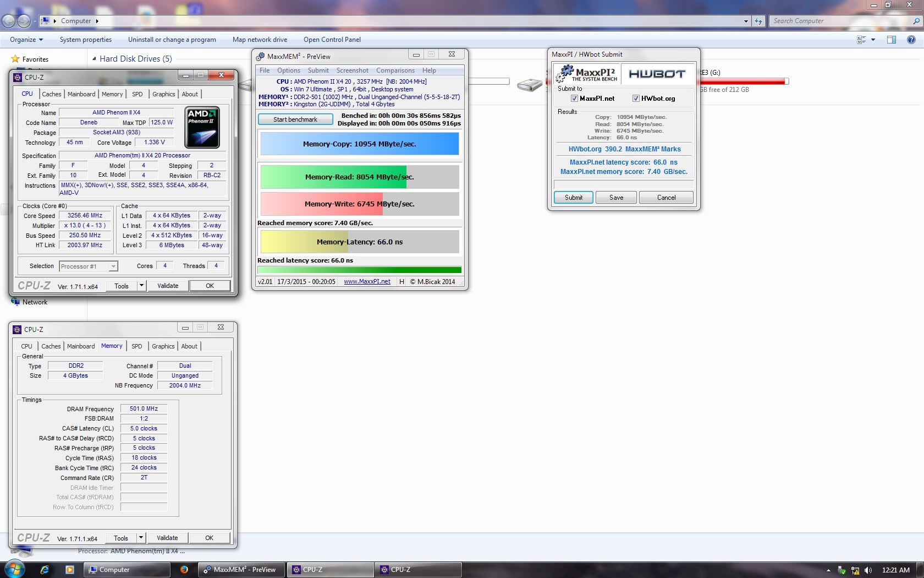Click the Favorites star icon

(15, 59)
